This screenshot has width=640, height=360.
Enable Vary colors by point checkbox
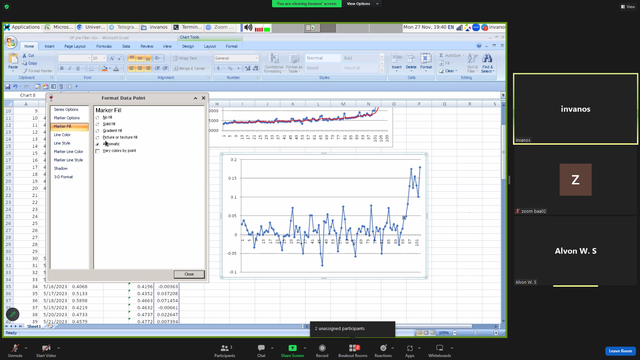click(98, 151)
